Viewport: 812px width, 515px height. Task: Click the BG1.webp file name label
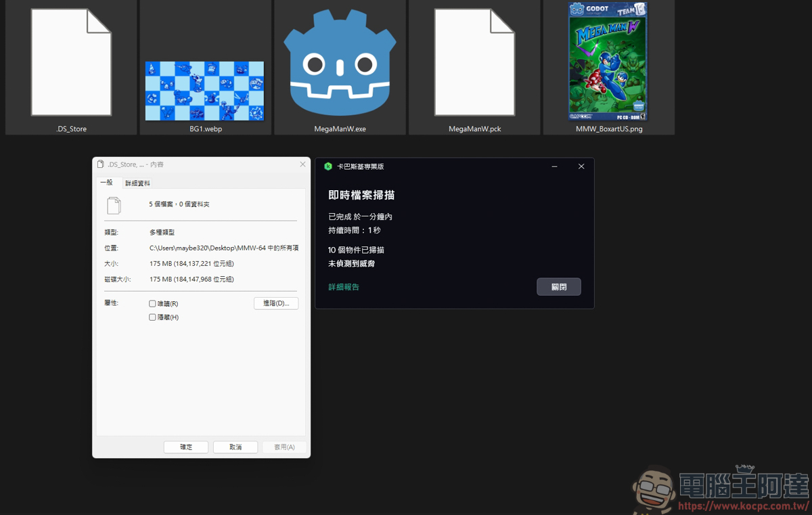(x=206, y=129)
